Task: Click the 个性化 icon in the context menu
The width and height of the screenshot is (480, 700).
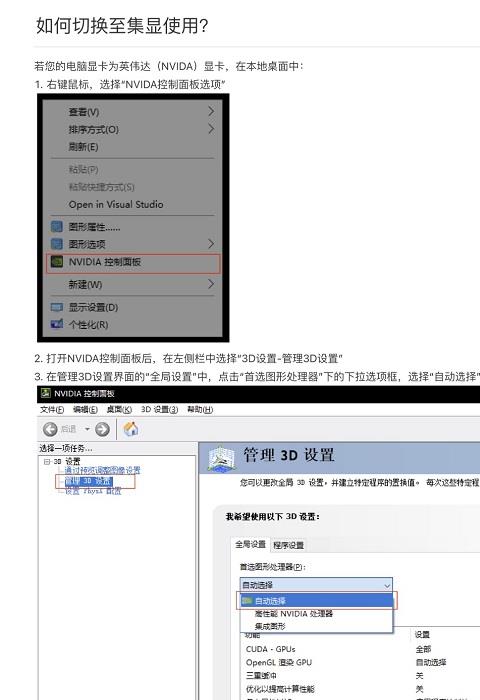Action: pos(57,324)
